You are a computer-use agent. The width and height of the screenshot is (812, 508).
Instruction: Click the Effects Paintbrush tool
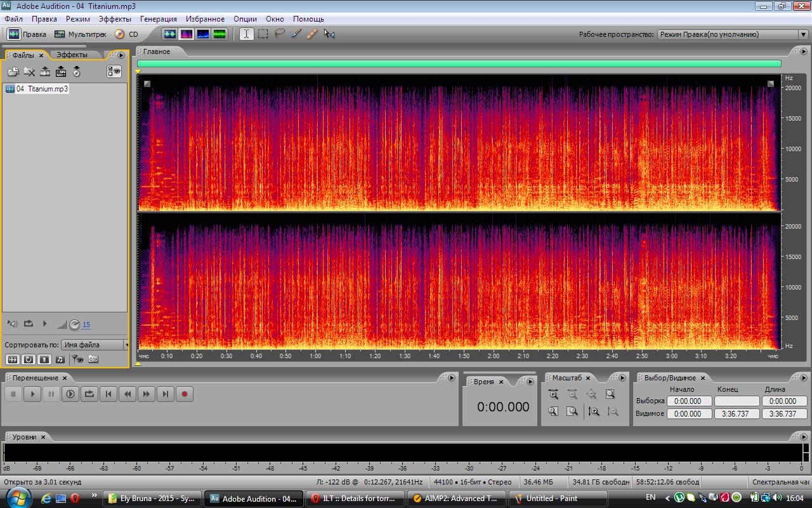(x=296, y=34)
